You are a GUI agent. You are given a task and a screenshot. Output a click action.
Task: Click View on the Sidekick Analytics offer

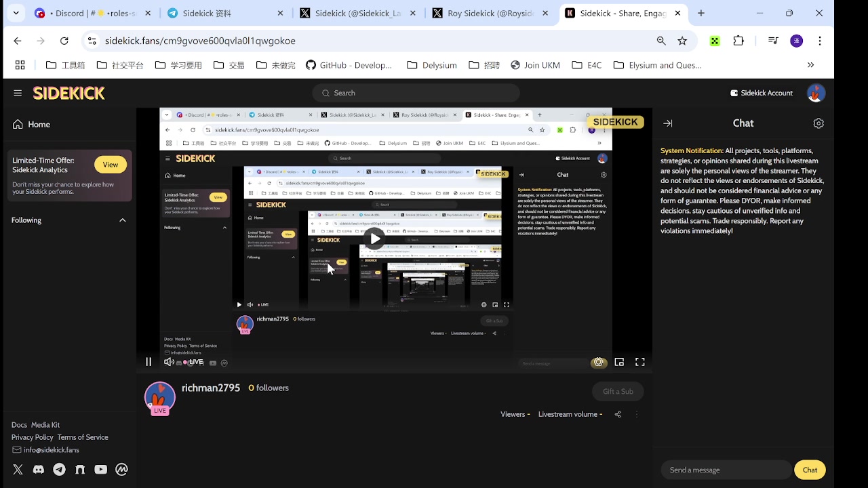(x=111, y=165)
